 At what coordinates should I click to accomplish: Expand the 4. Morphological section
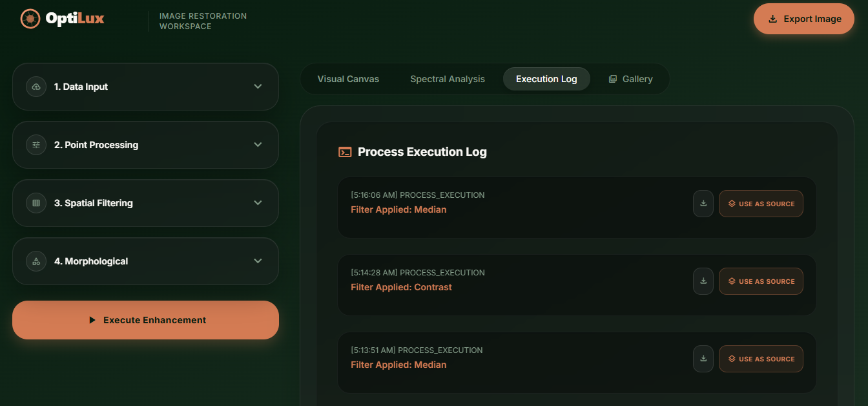click(145, 261)
